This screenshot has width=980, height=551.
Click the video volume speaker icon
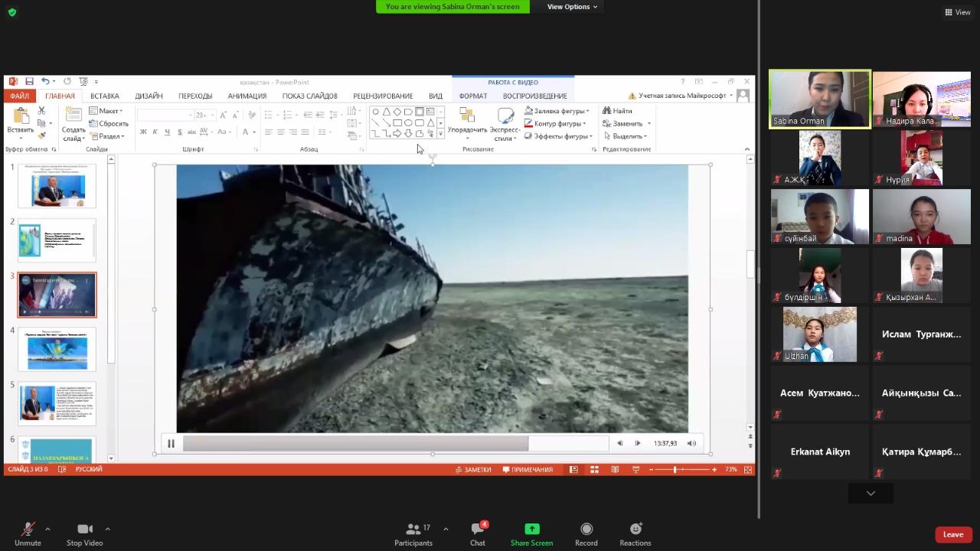click(x=691, y=443)
